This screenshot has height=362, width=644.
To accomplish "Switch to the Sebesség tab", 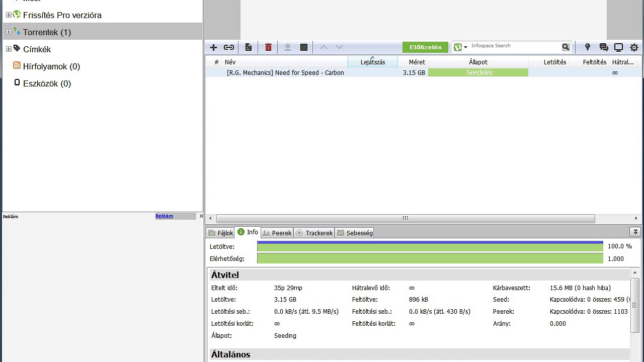I will (355, 233).
